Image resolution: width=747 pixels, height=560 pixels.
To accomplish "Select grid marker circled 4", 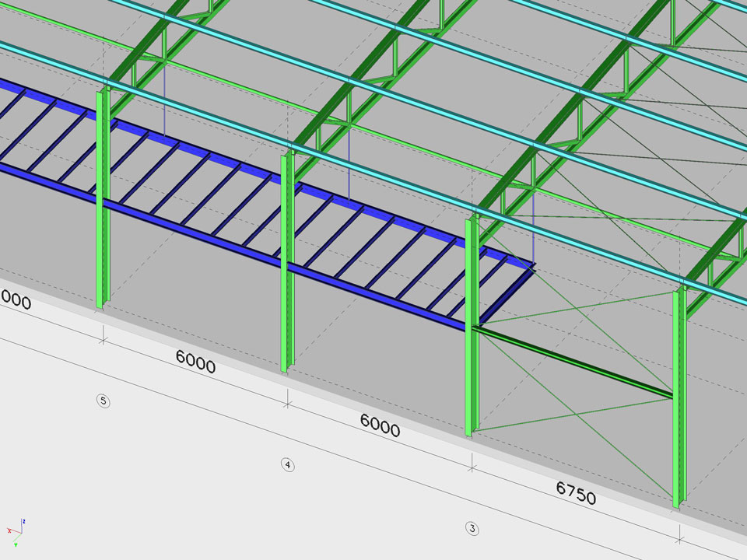I will 287,465.
